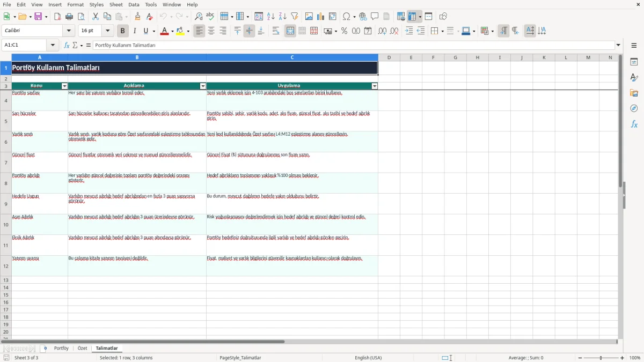Viewport: 644px width, 362px height.
Task: Click the Insert Chart icon
Action: click(x=321, y=17)
